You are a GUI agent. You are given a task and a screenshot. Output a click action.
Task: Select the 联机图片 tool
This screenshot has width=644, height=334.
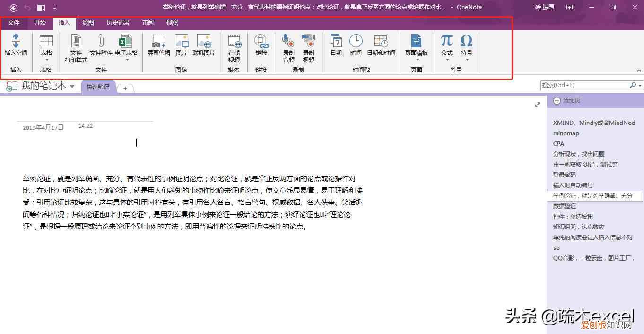(x=204, y=45)
